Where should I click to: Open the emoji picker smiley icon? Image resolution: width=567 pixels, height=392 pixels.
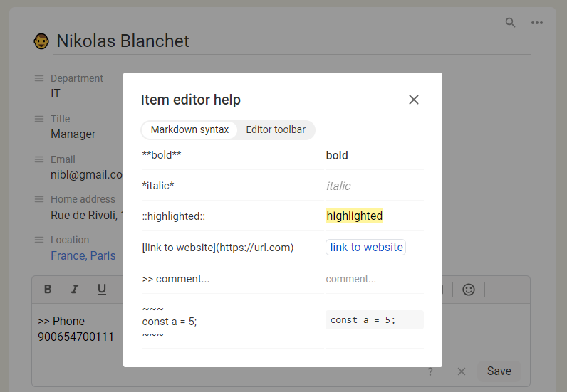[469, 289]
